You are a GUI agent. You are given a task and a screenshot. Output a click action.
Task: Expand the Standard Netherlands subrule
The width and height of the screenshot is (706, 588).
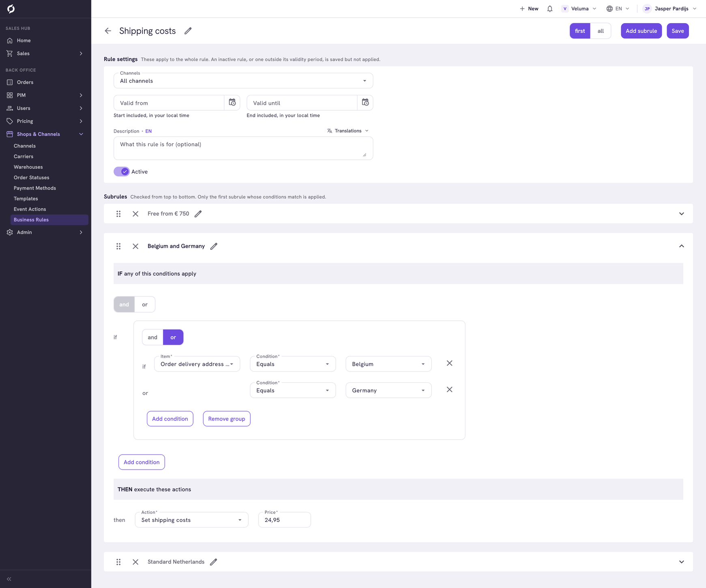pos(682,562)
